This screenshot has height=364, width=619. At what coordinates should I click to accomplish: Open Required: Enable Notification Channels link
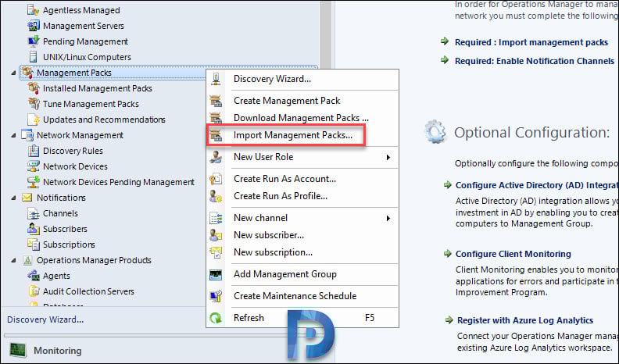(x=535, y=61)
